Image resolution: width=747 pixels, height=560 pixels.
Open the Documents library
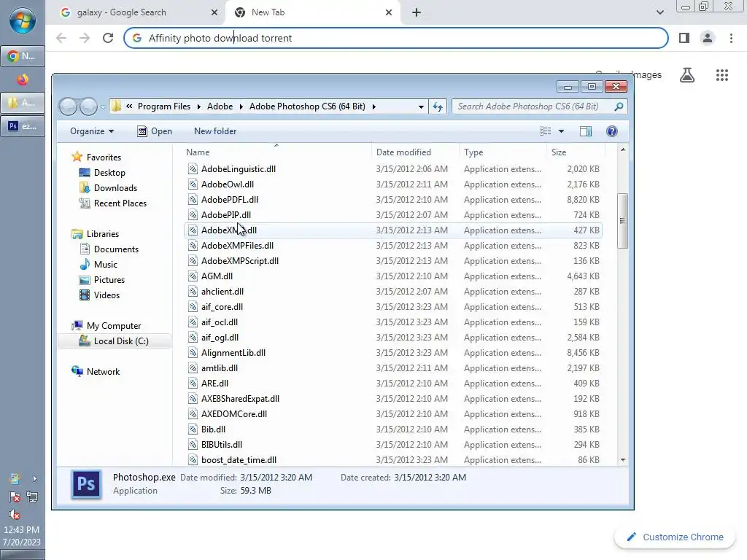pyautogui.click(x=116, y=249)
